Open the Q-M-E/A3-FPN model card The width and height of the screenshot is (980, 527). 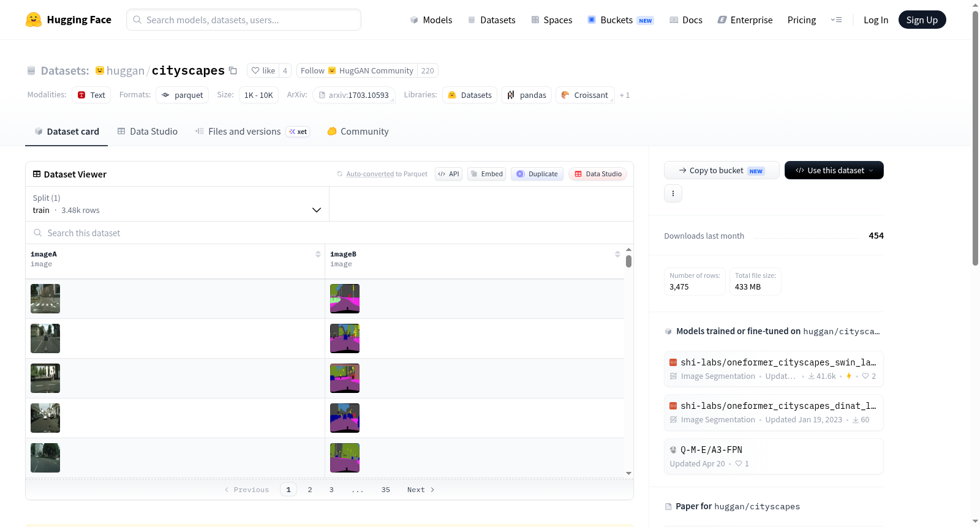click(774, 457)
